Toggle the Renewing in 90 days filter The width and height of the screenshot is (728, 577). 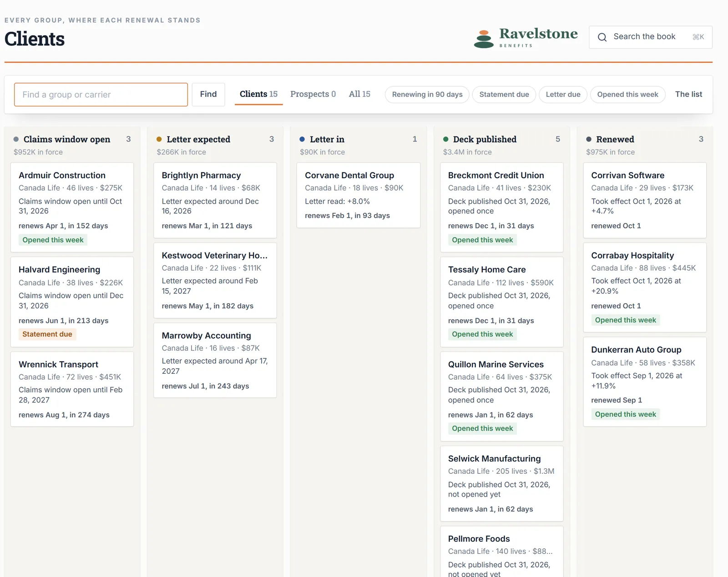[427, 95]
